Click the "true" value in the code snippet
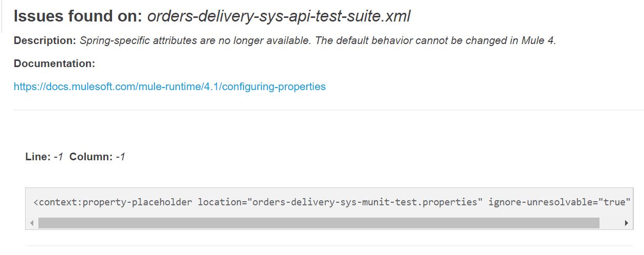This screenshot has width=644, height=255. point(614,202)
